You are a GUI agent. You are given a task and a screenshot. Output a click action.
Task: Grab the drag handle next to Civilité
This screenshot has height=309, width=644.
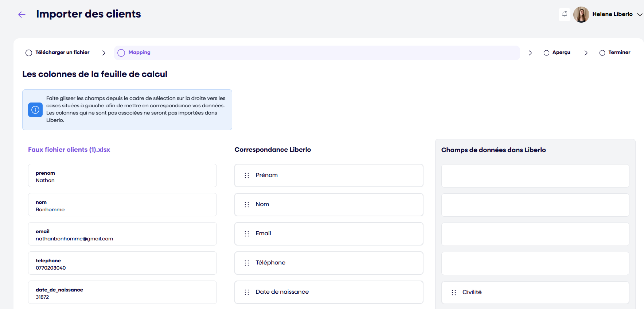454,293
